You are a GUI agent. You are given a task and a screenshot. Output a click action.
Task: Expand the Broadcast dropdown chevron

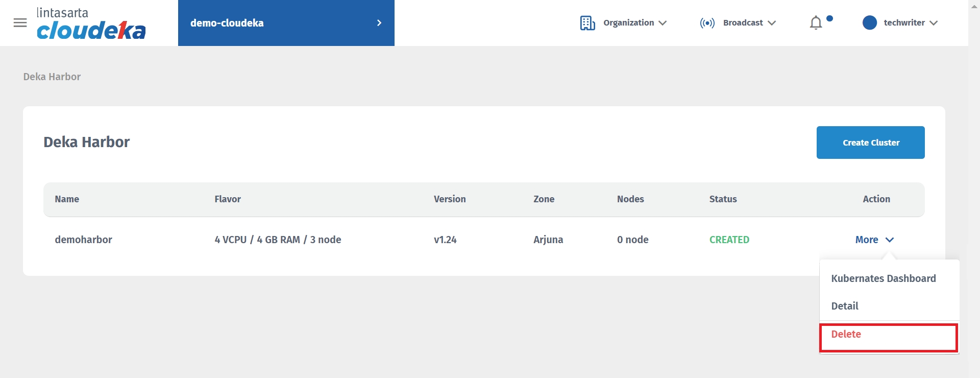point(772,23)
